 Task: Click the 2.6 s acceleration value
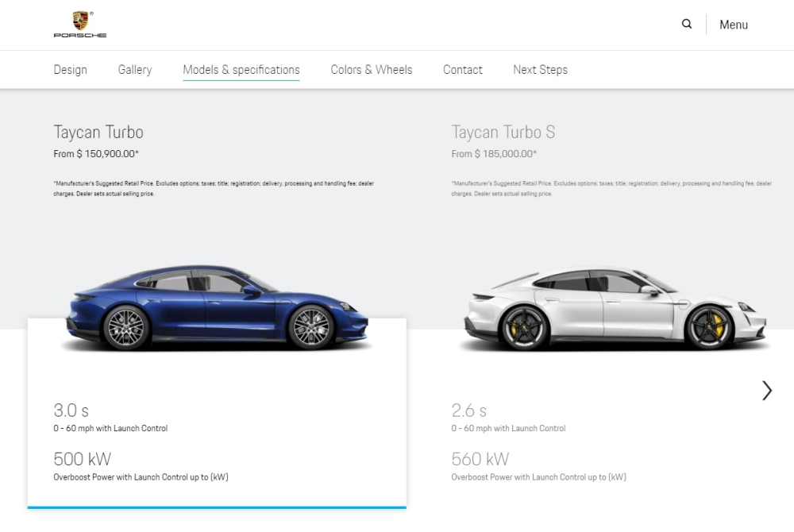click(x=469, y=410)
